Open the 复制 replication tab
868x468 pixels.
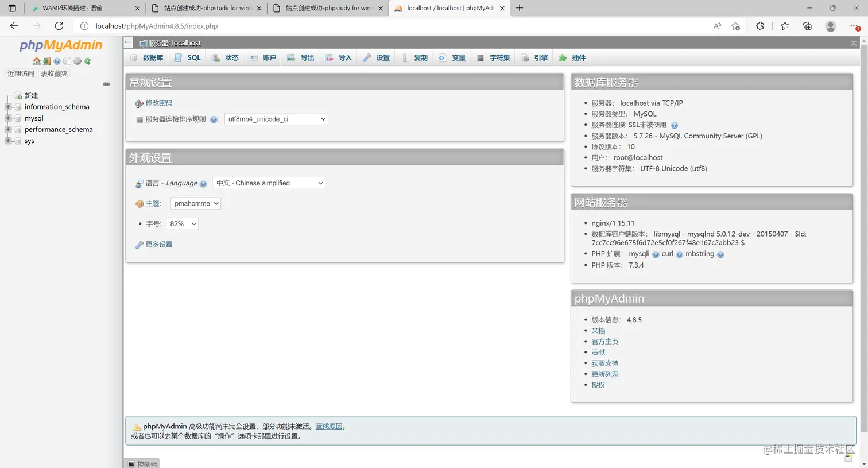coord(414,58)
